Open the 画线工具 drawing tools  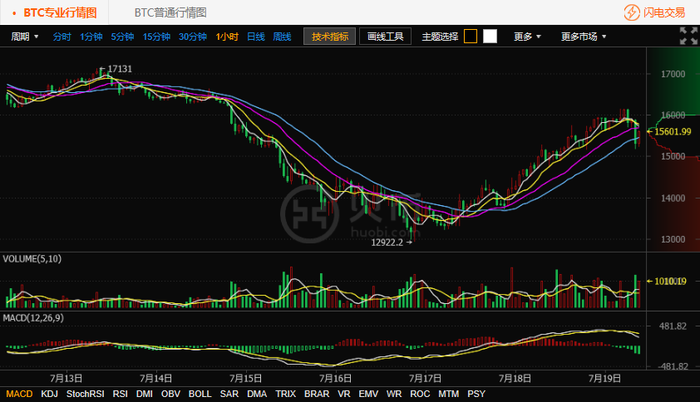tap(385, 37)
